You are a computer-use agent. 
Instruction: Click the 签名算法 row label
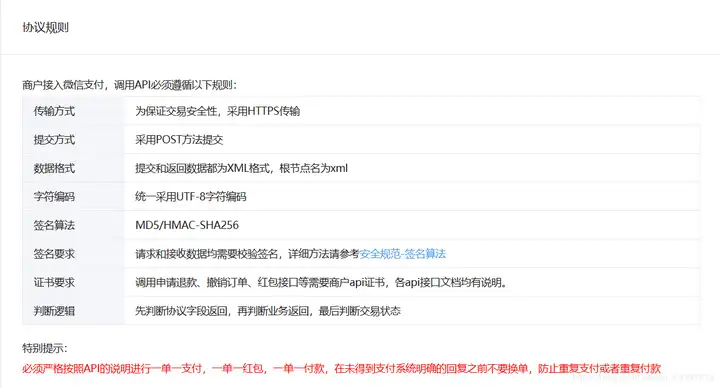tap(54, 225)
